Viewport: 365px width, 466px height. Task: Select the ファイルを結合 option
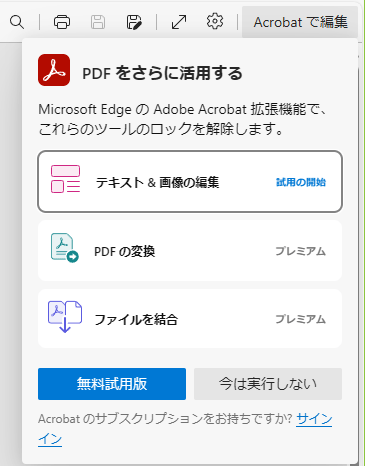pyautogui.click(x=190, y=319)
